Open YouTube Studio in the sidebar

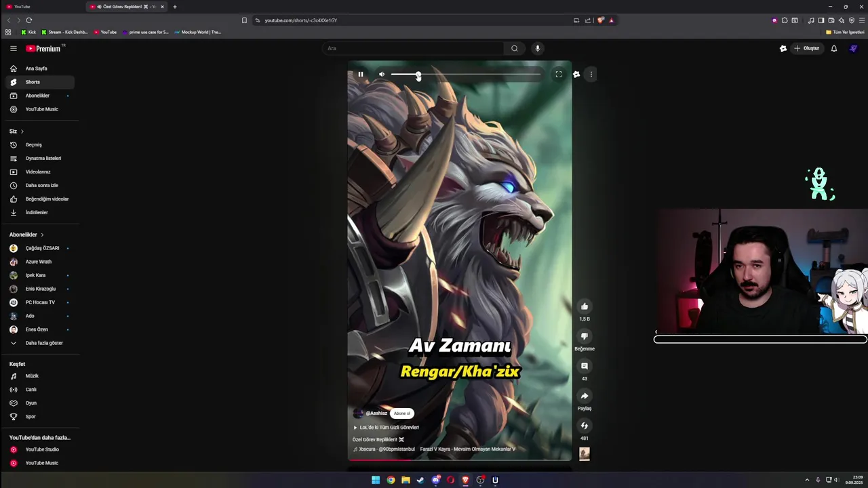(x=40, y=449)
